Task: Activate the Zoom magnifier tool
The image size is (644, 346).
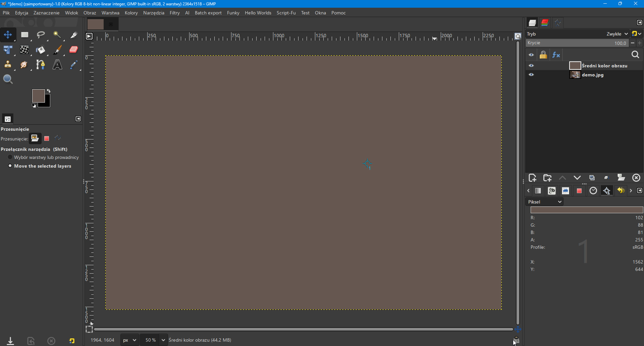Action: (x=8, y=79)
